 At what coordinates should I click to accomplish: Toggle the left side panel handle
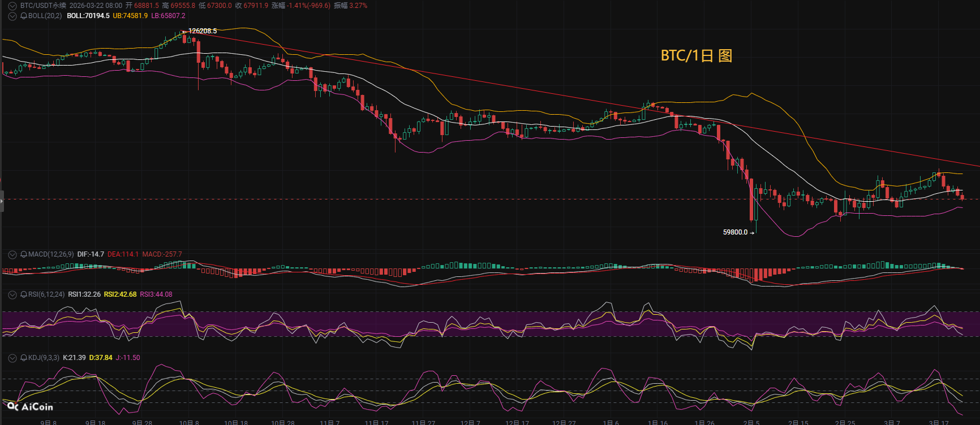tap(2, 201)
